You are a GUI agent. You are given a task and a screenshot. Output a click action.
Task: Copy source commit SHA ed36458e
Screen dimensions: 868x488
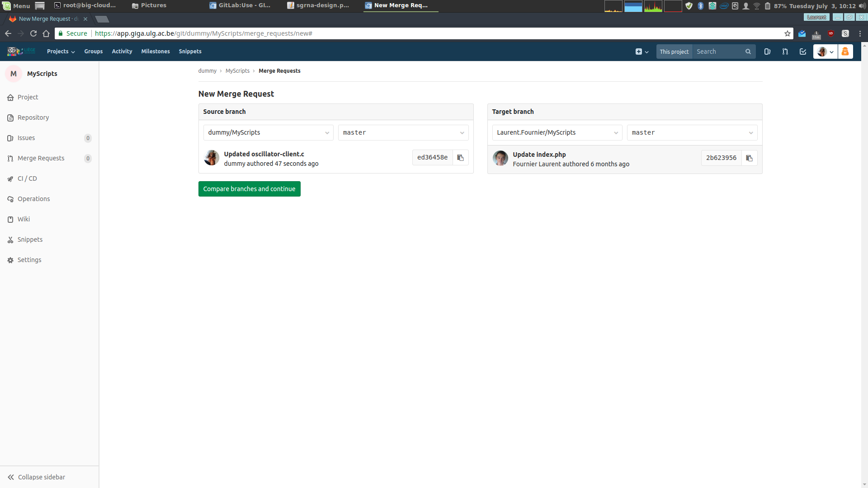tap(460, 158)
